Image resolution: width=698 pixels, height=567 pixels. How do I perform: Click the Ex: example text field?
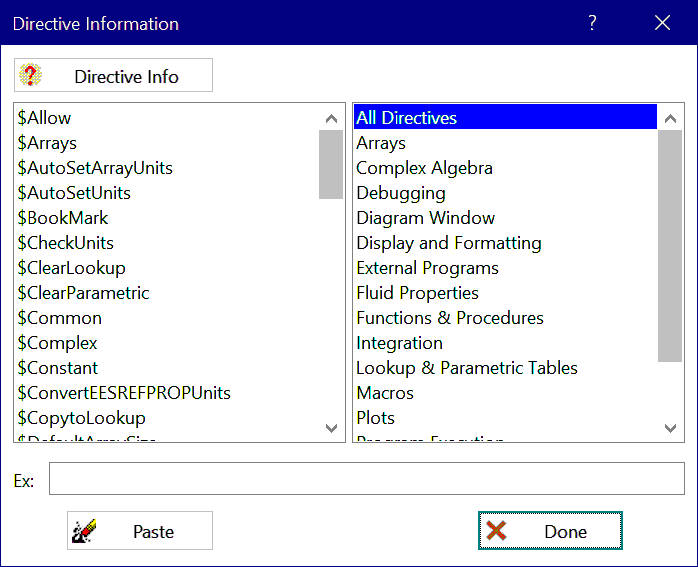tap(366, 479)
